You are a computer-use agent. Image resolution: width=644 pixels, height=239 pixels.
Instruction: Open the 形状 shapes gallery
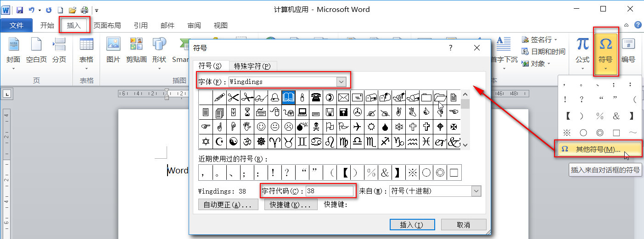tap(159, 54)
